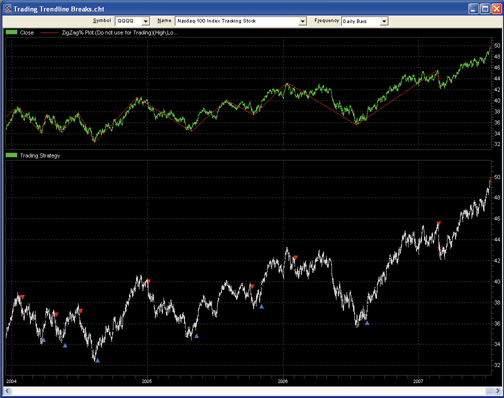Click the red sell arrow near 2005 start

click(149, 281)
